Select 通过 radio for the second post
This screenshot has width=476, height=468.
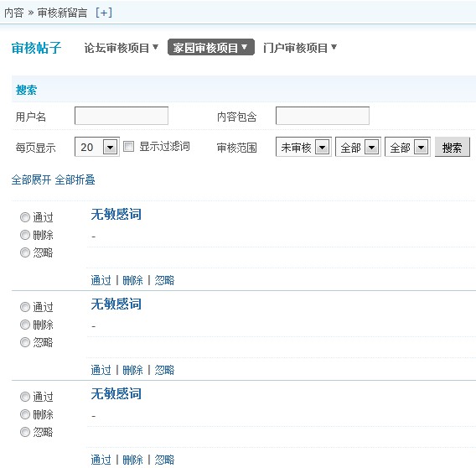coord(25,307)
